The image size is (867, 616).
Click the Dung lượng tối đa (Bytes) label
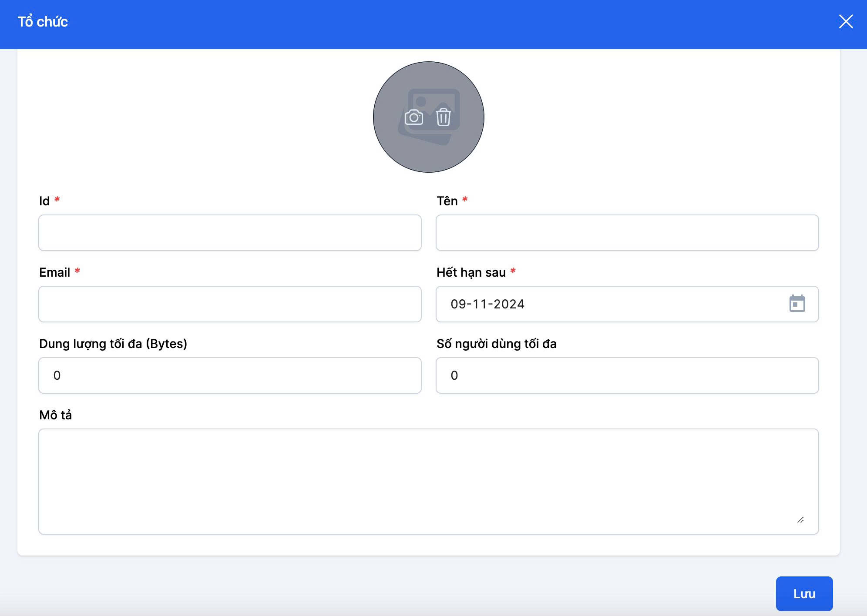113,344
